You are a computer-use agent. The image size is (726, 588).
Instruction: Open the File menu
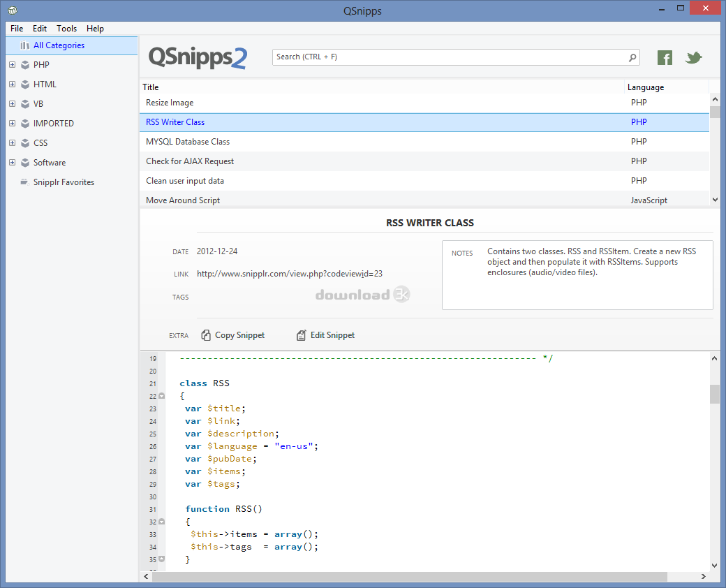[x=17, y=29]
